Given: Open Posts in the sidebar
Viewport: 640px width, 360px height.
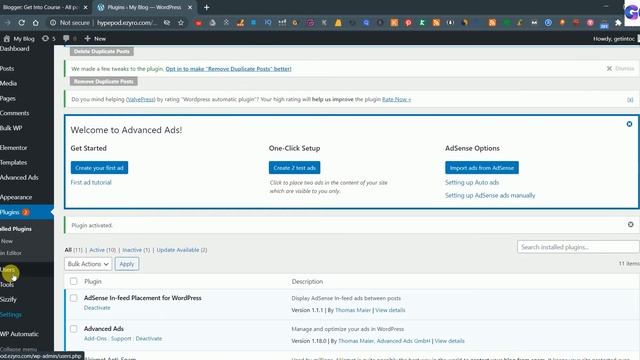Looking at the screenshot, I should (x=7, y=69).
